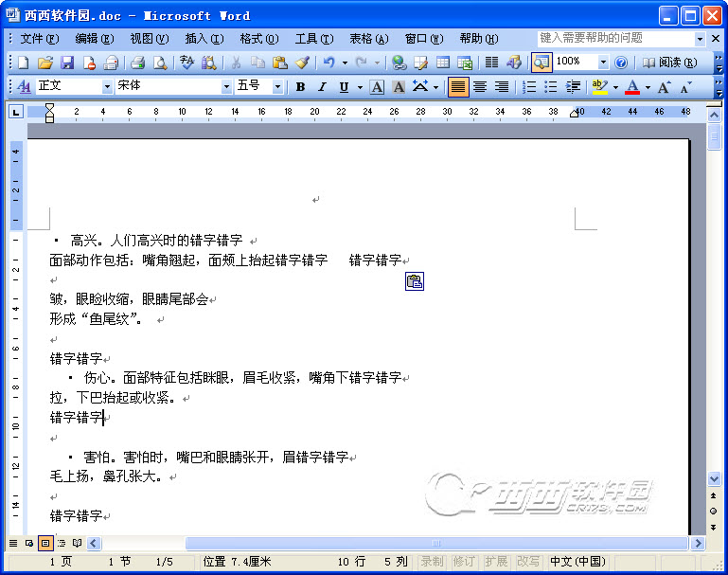Open the 格式(O) menu
The width and height of the screenshot is (728, 575).
point(259,39)
